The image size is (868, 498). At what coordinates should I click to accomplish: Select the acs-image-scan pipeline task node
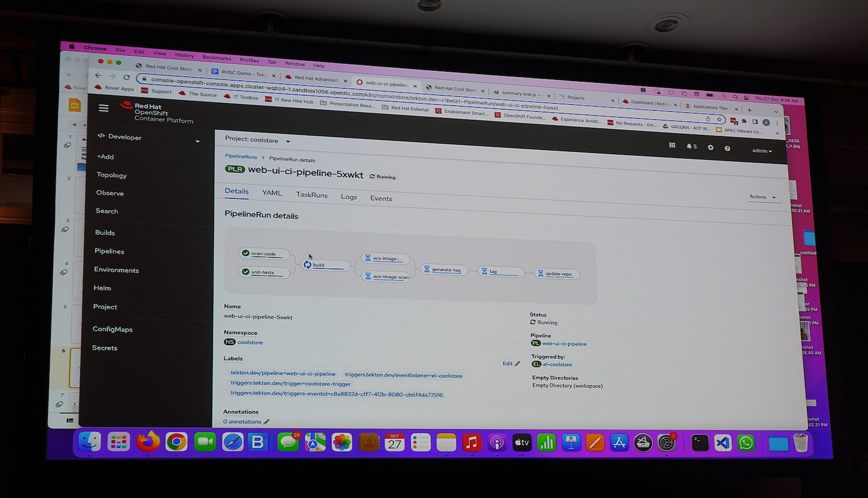click(386, 277)
